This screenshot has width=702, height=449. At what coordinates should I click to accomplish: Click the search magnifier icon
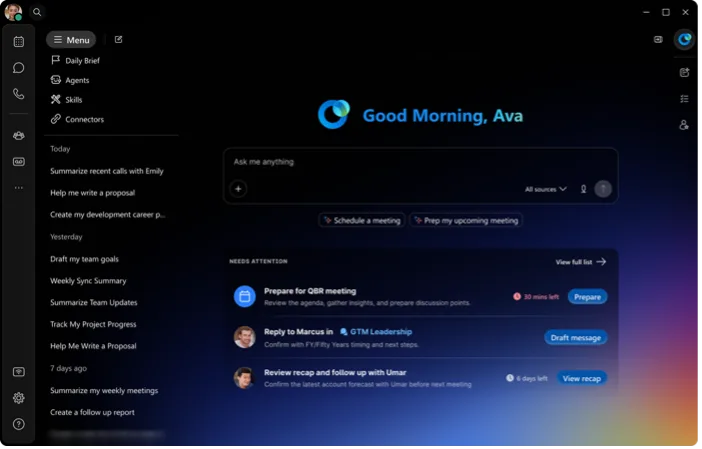[x=37, y=12]
